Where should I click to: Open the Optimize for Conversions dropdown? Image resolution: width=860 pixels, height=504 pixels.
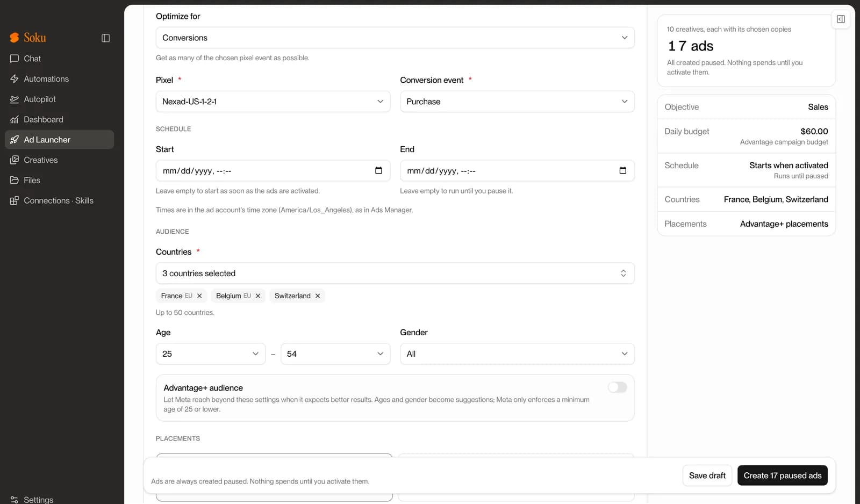pyautogui.click(x=395, y=38)
